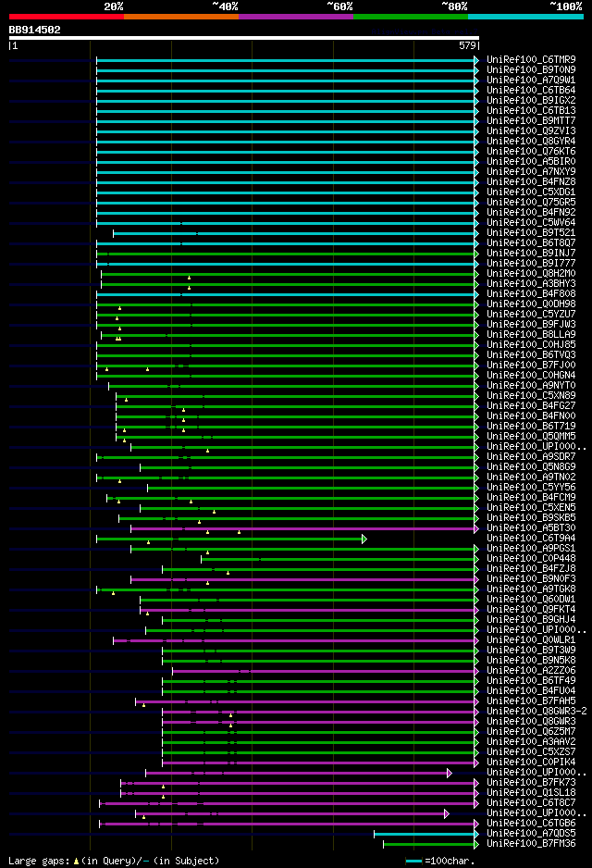Select label UniRef100_C6TGB6

pyautogui.click(x=531, y=824)
